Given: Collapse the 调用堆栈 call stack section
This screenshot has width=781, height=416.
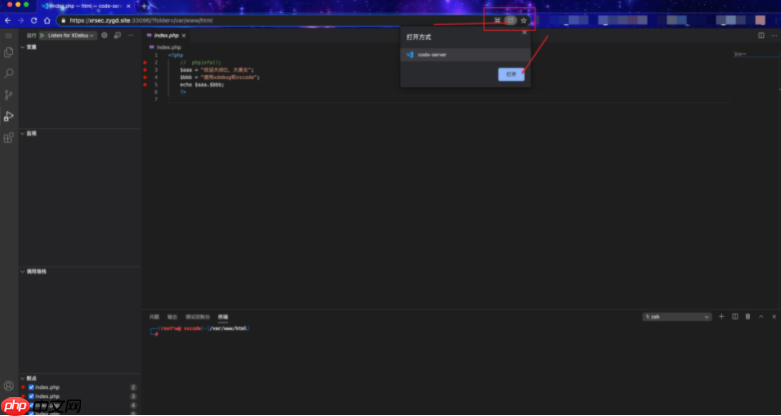Looking at the screenshot, I should [x=80, y=272].
